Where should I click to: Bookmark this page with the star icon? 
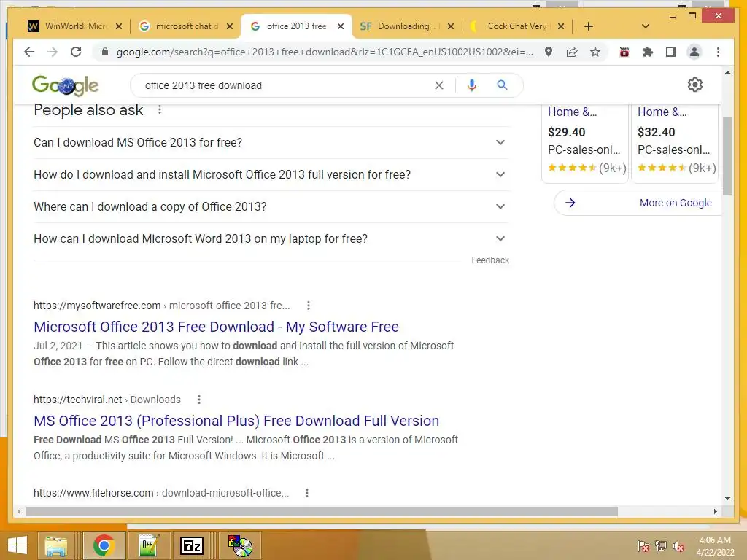click(595, 52)
